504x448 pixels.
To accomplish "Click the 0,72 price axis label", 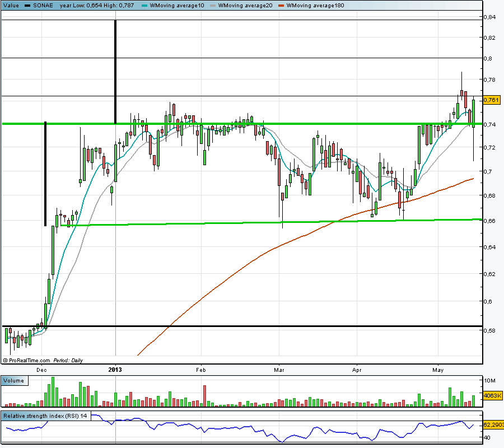I will [x=489, y=147].
